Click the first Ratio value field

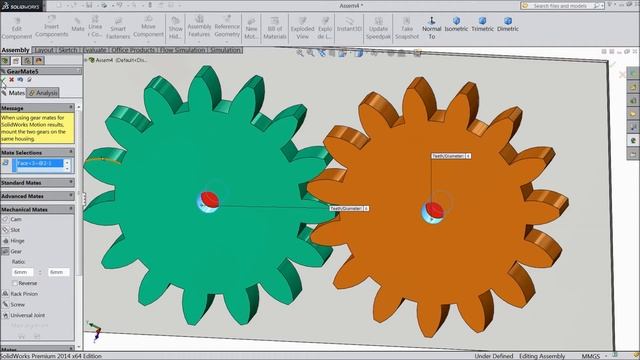pos(22,272)
